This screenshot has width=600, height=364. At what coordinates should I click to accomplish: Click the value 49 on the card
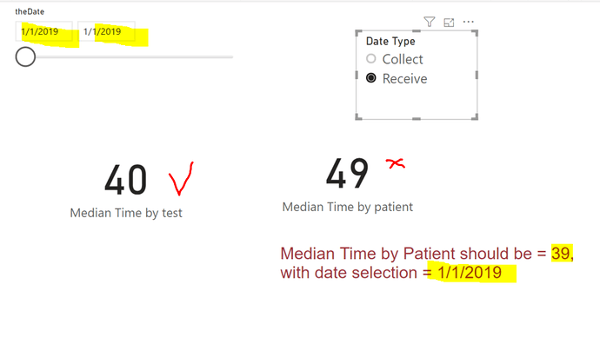[347, 174]
